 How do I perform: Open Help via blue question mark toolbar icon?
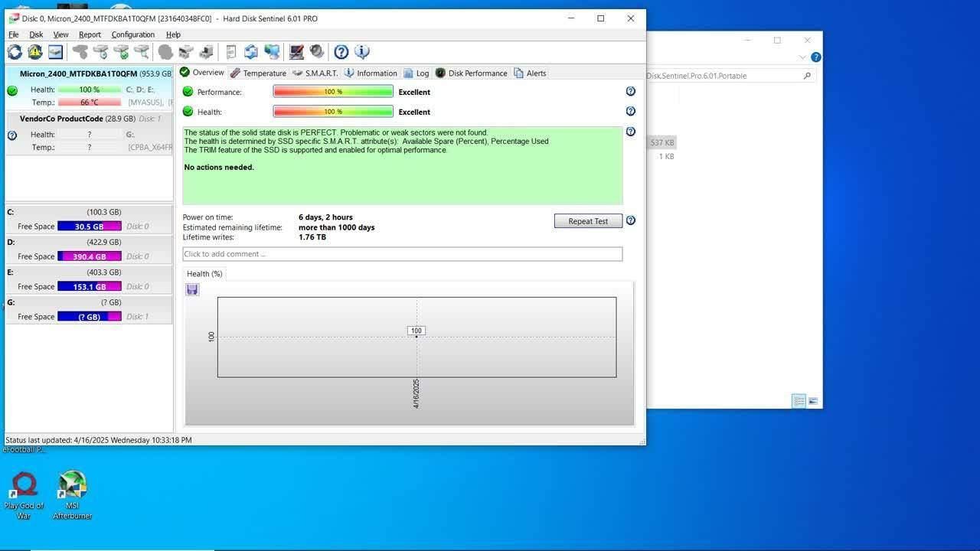[341, 52]
